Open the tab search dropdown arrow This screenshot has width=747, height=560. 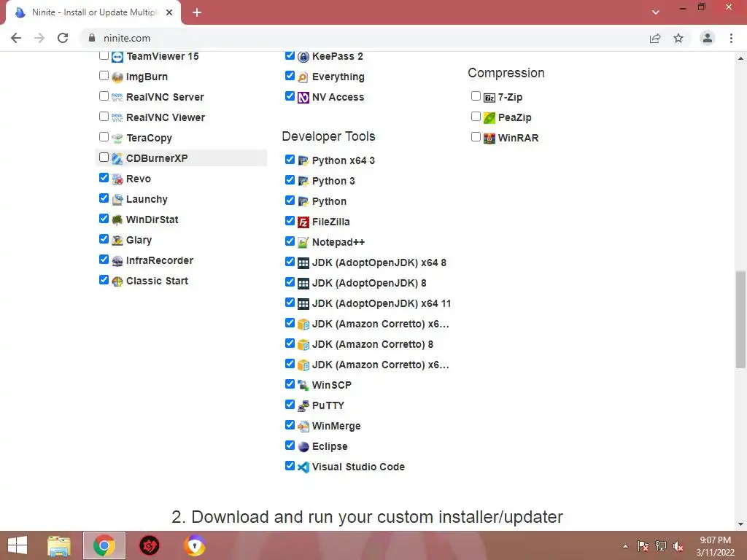pos(656,12)
